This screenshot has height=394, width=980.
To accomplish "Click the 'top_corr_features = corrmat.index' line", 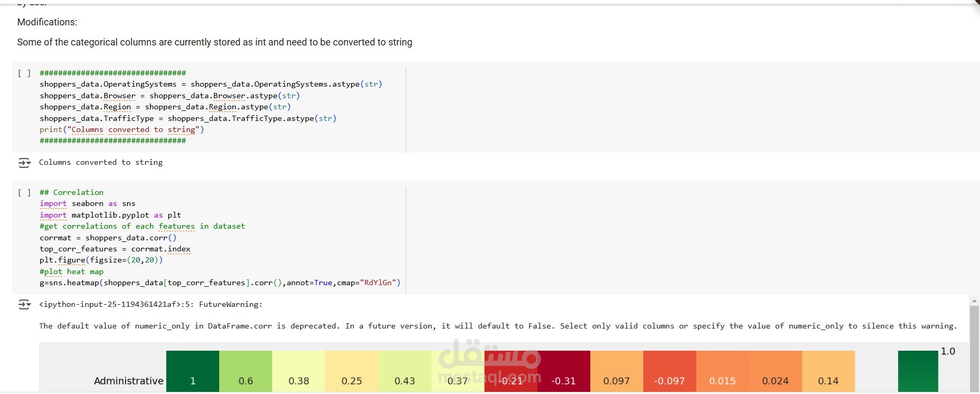I will pos(115,249).
